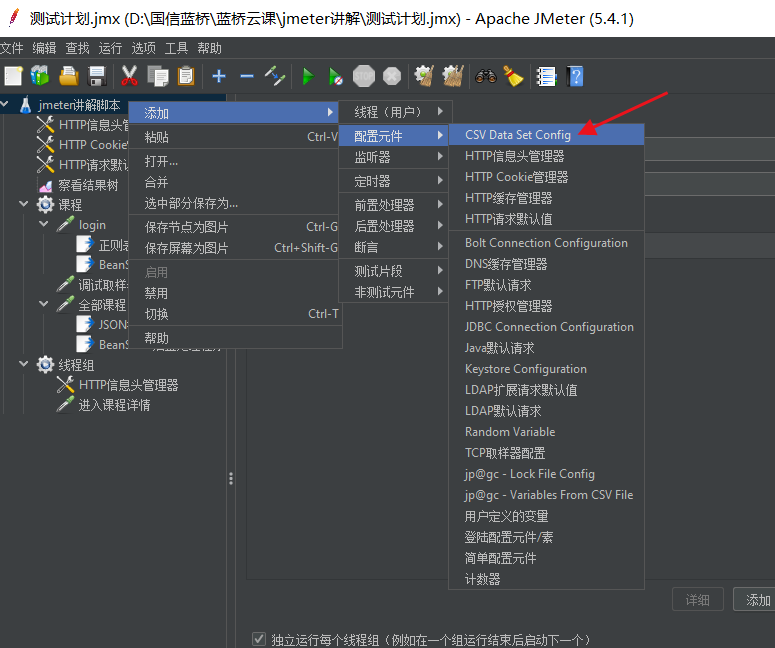
Task: Click the New test plan toolbar icon
Action: 13,77
